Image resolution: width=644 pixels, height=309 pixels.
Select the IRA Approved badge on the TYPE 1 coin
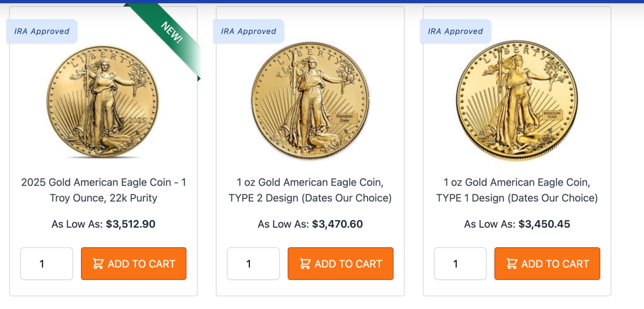(x=455, y=31)
